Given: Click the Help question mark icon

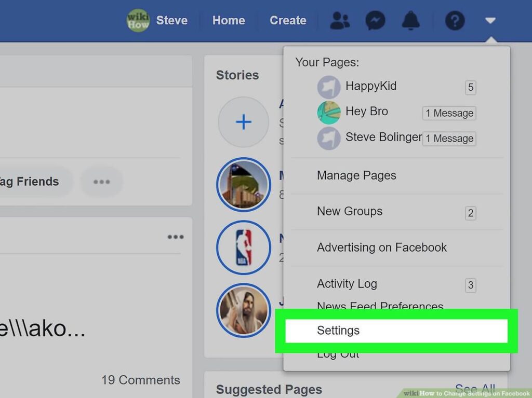Looking at the screenshot, I should (x=455, y=21).
